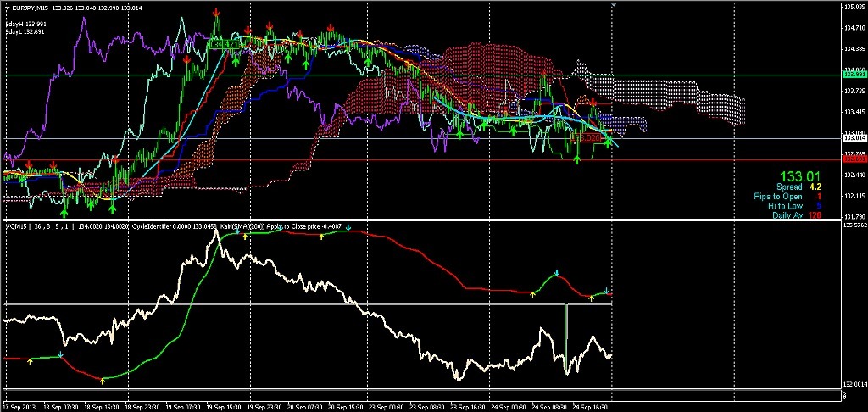868x412 pixels.
Task: Click the chart shift triangle on the top edge
Action: pos(613,4)
